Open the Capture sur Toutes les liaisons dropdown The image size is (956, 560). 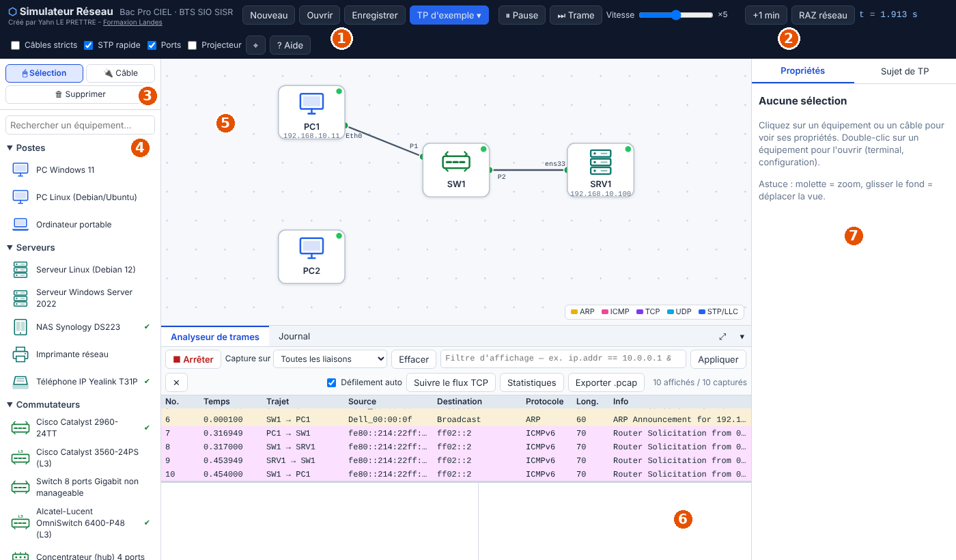(x=330, y=359)
